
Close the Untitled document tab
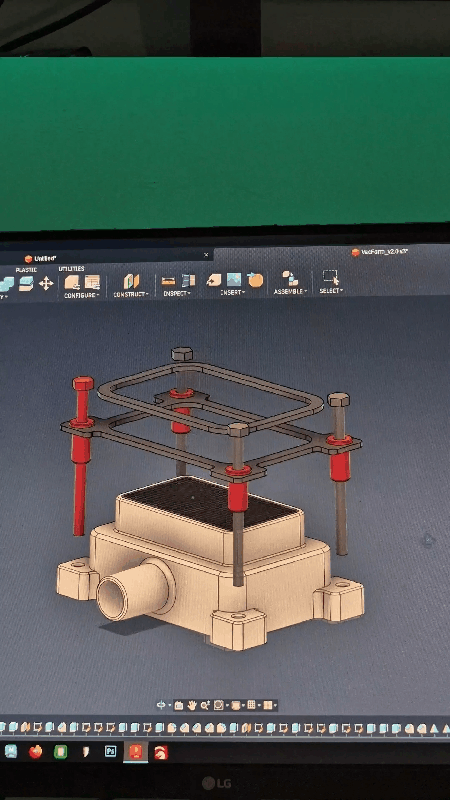coord(206,255)
